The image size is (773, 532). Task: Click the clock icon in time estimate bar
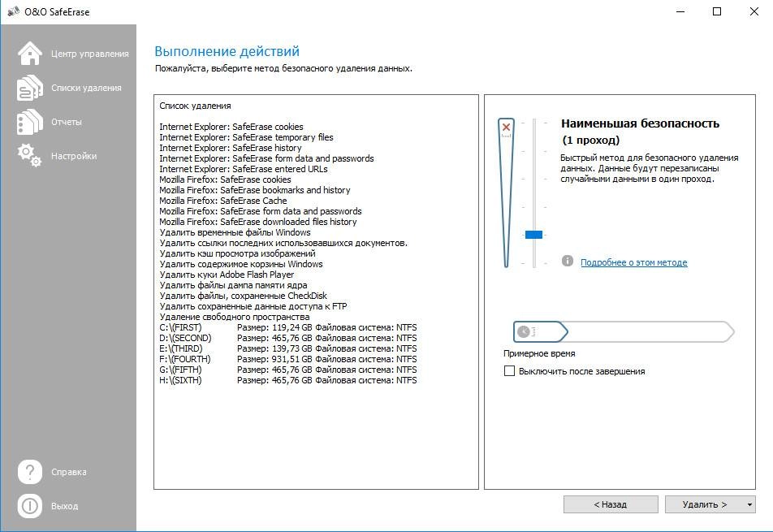pyautogui.click(x=524, y=332)
